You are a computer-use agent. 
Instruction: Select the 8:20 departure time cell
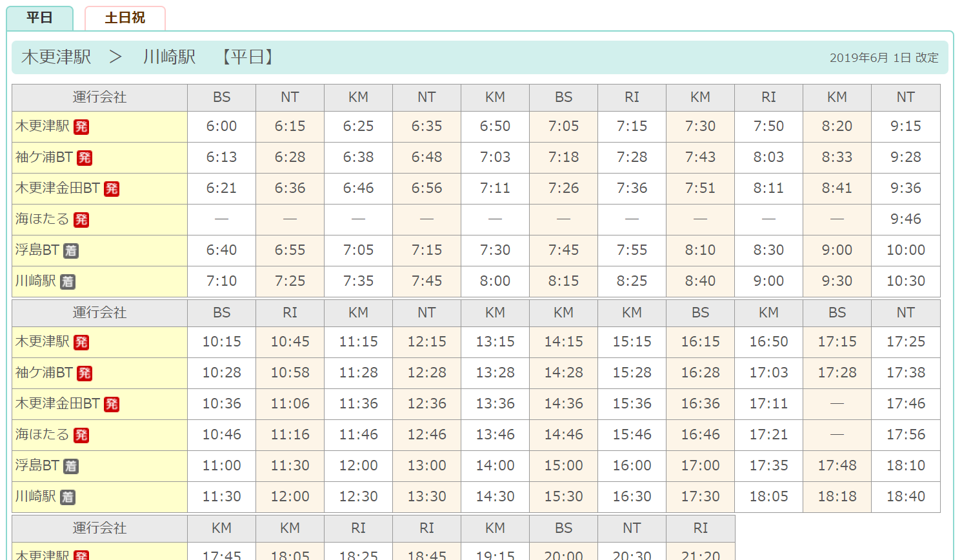point(837,126)
